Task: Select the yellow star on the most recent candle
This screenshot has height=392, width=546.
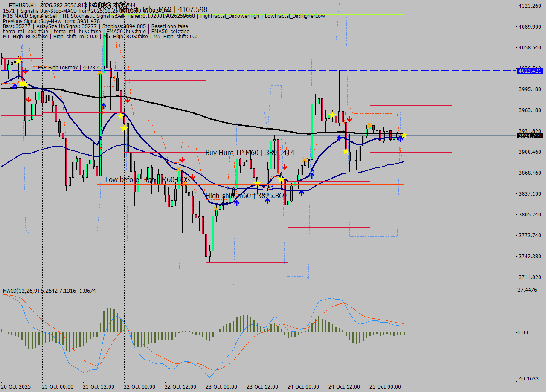Action: (404, 135)
